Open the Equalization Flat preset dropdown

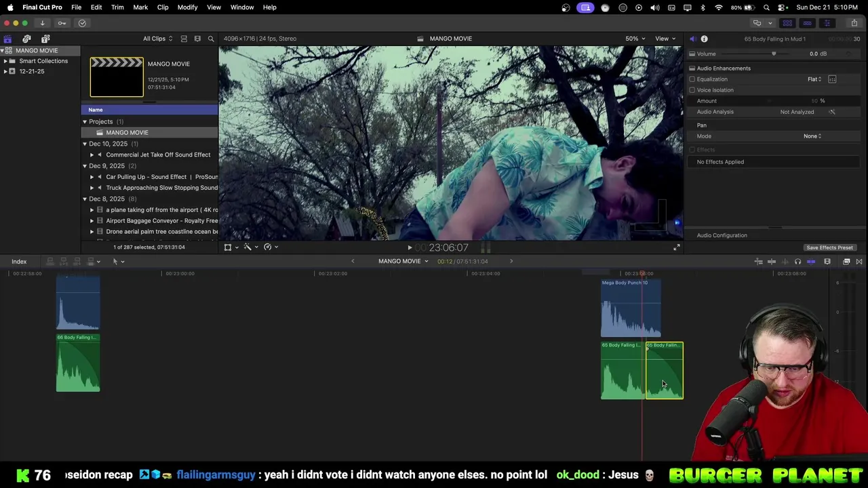point(814,79)
